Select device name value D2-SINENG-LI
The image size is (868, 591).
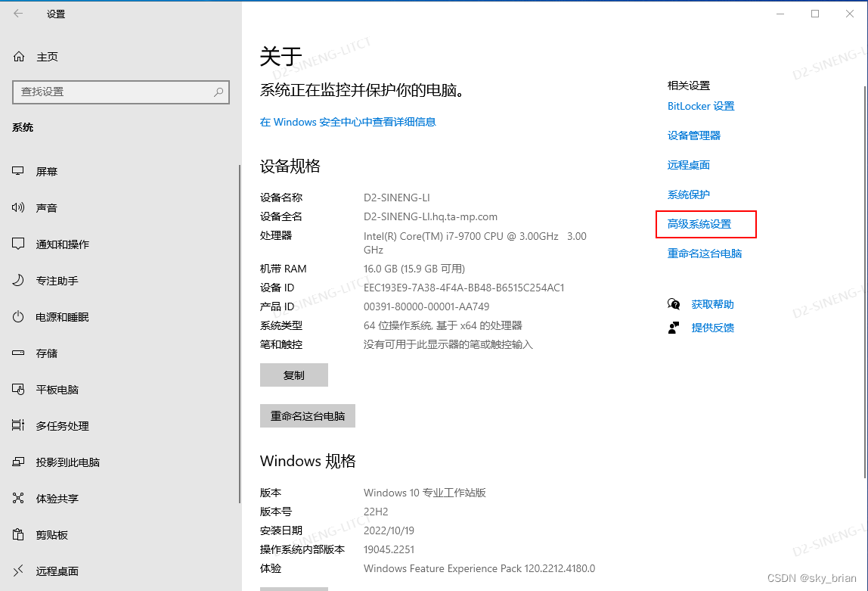[396, 198]
